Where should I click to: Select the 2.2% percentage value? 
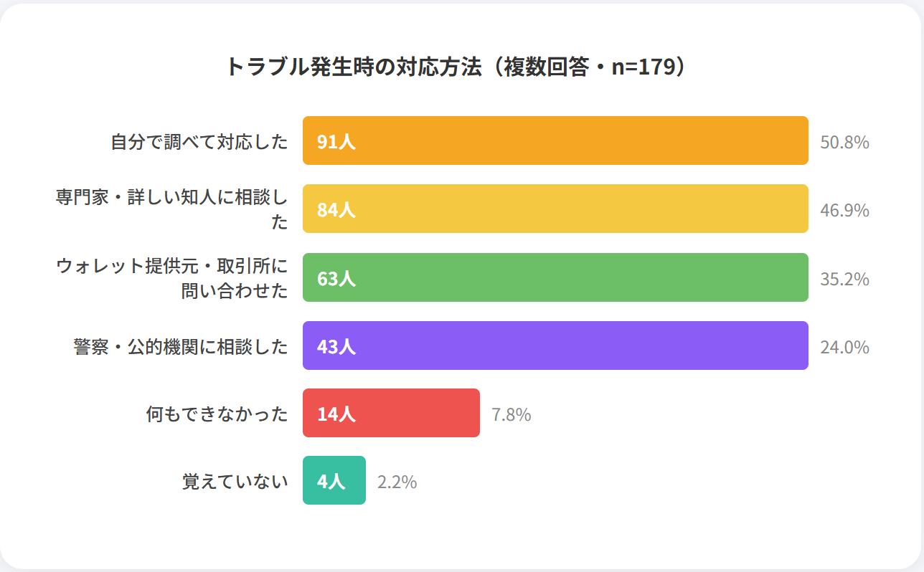click(x=397, y=482)
